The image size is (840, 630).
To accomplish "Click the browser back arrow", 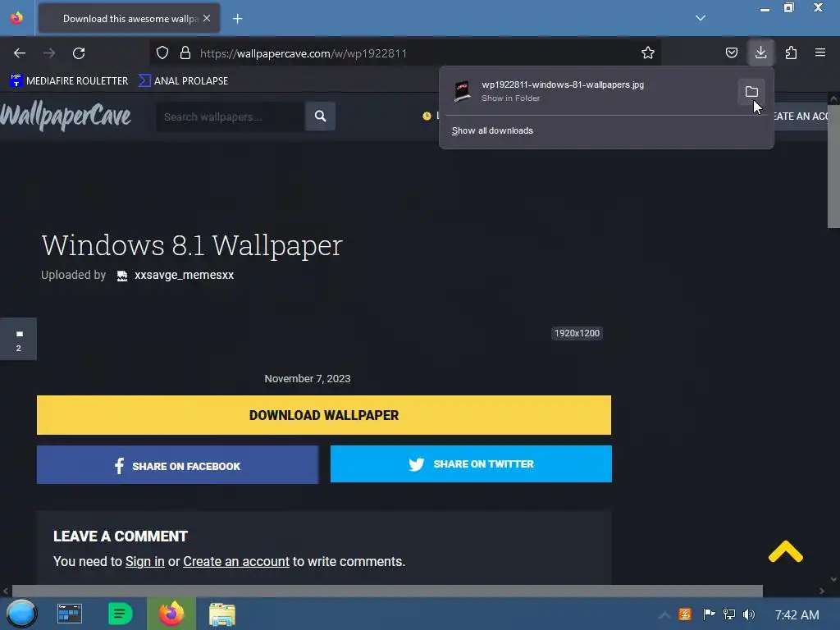I will pos(20,53).
